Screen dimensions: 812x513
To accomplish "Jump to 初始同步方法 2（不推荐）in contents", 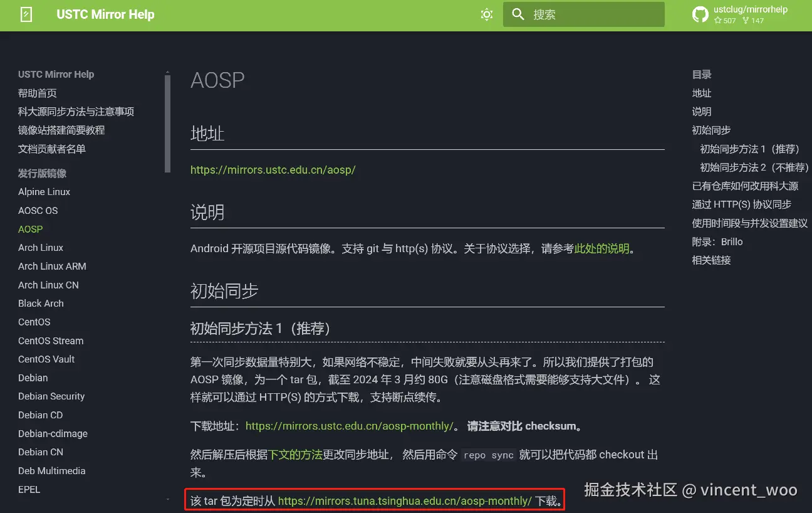I will pyautogui.click(x=754, y=167).
